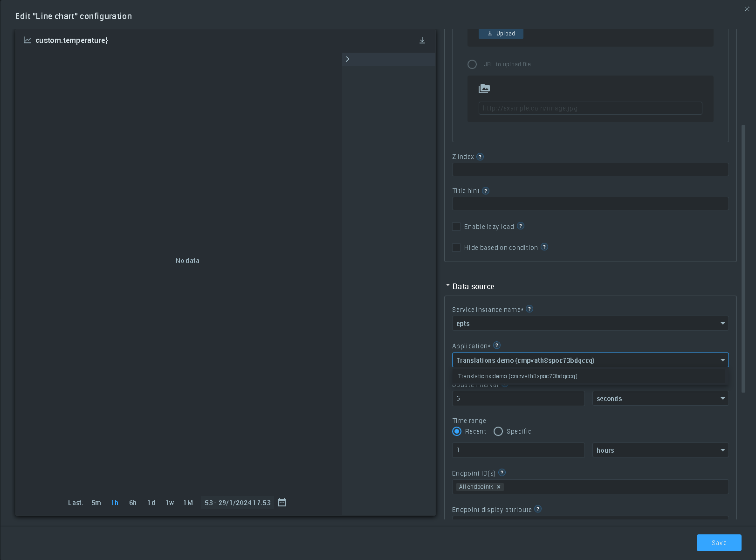This screenshot has height=560, width=756.
Task: Click the line chart icon beside custom.temperature
Action: (x=27, y=40)
